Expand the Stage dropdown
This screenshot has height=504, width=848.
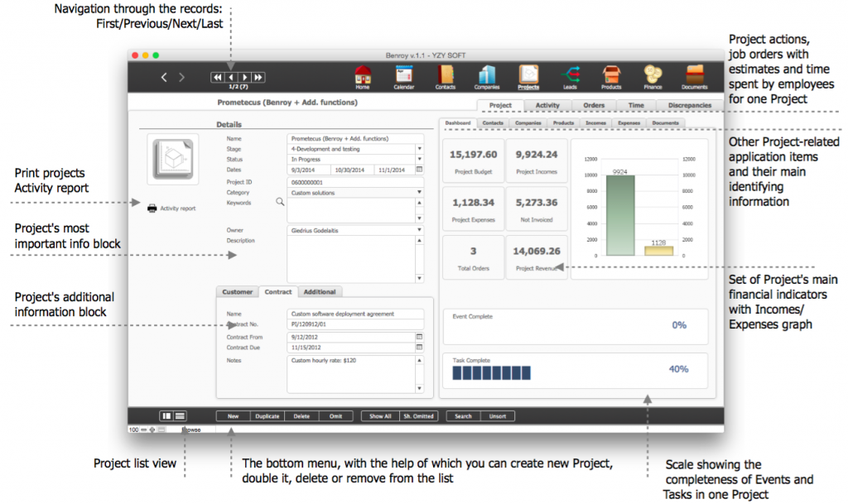(x=419, y=149)
